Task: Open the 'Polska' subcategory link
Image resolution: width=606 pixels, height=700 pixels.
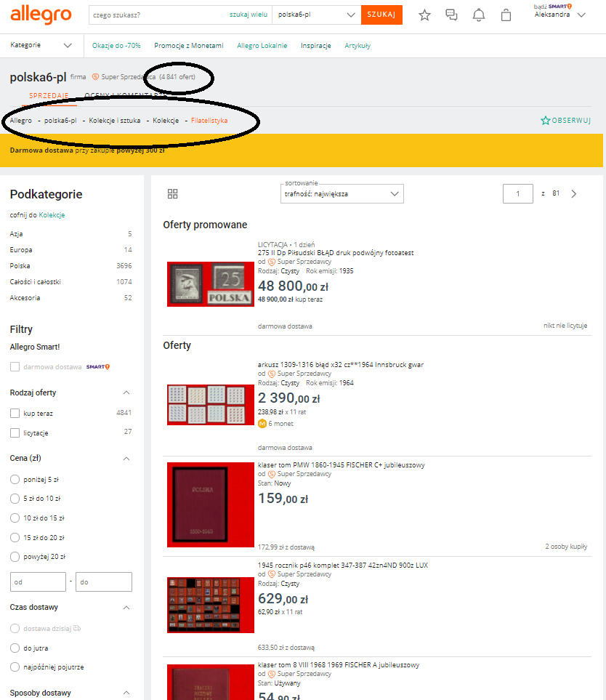Action: coord(20,266)
